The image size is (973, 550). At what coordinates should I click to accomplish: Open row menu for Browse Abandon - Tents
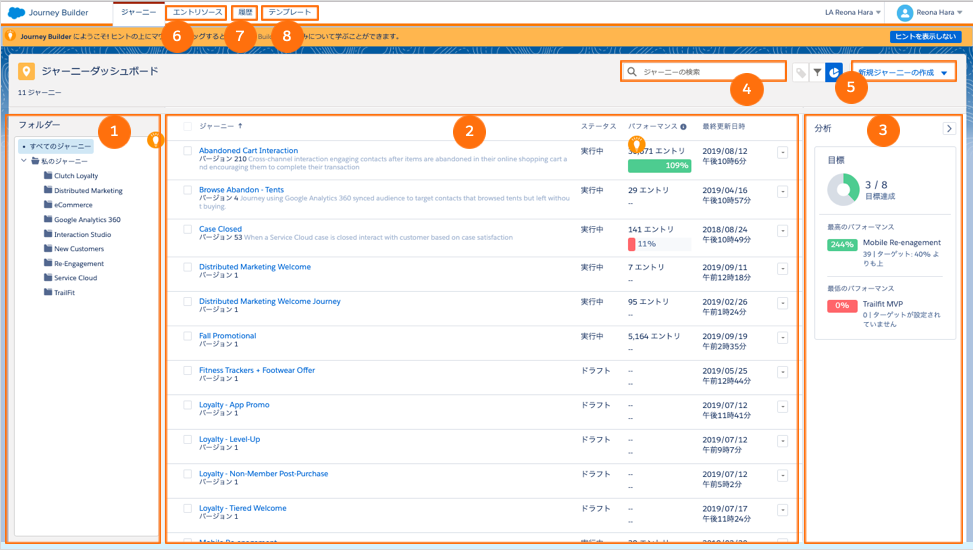click(782, 192)
